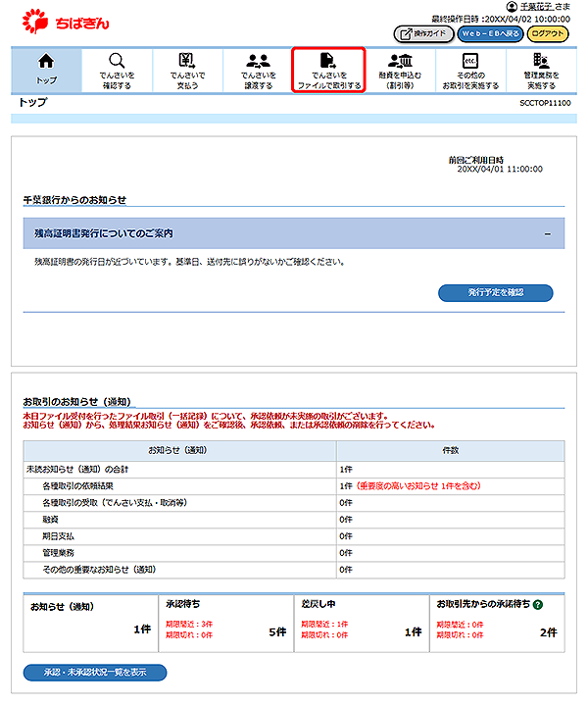This screenshot has width=588, height=705.
Task: Open でんさいをファイルで取引する file menu
Action: pos(329,69)
